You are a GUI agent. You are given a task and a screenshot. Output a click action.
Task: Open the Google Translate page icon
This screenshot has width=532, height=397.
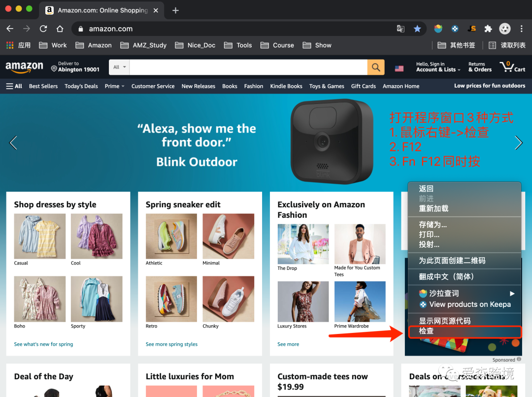(400, 29)
